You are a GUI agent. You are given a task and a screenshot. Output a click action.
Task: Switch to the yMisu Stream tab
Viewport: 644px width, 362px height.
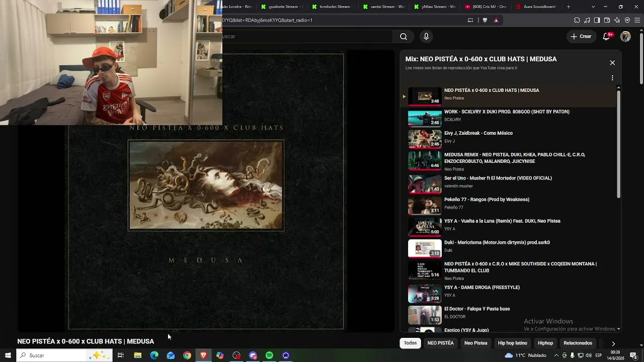(436, 7)
